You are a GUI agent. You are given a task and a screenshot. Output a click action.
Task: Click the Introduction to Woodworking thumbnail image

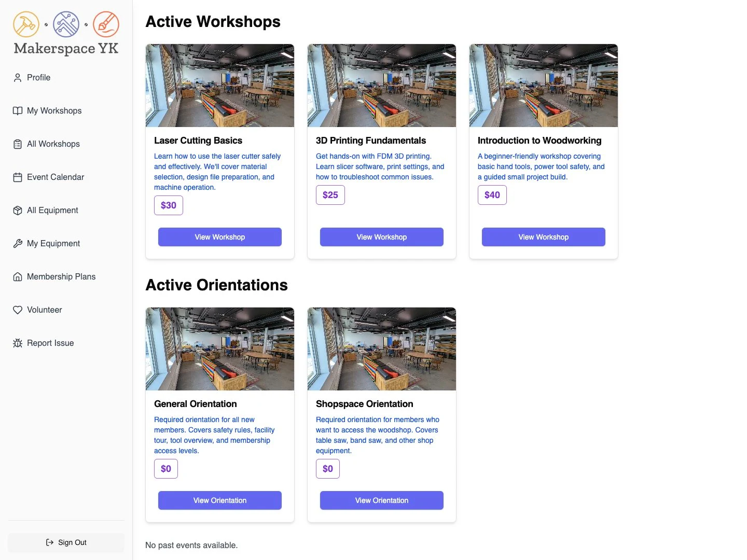tap(544, 86)
